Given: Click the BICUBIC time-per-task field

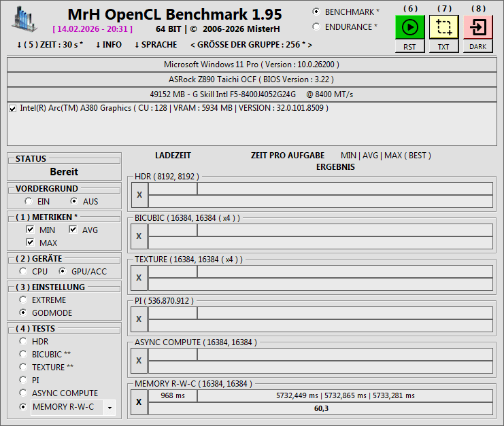Looking at the screenshot, I should pos(346,230).
